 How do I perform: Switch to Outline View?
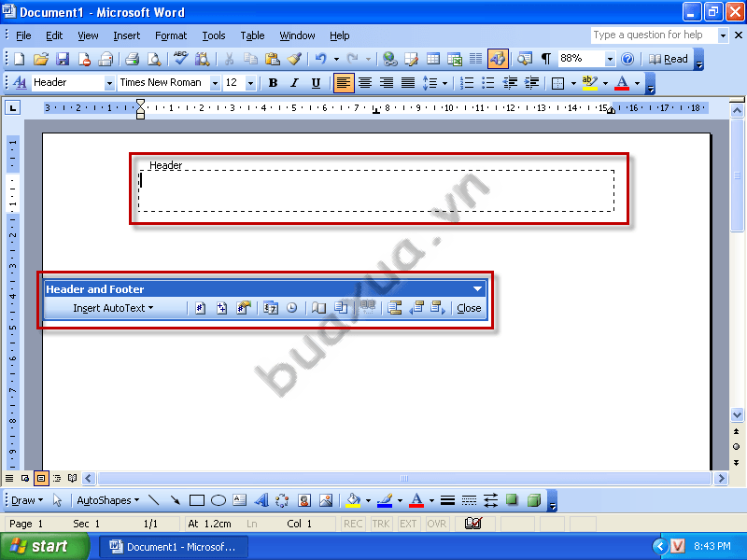tap(57, 478)
